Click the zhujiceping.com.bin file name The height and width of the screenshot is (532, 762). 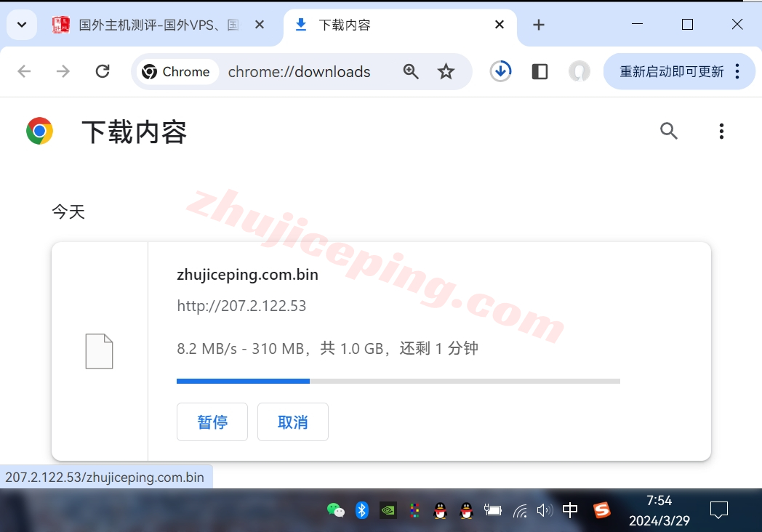coord(247,275)
